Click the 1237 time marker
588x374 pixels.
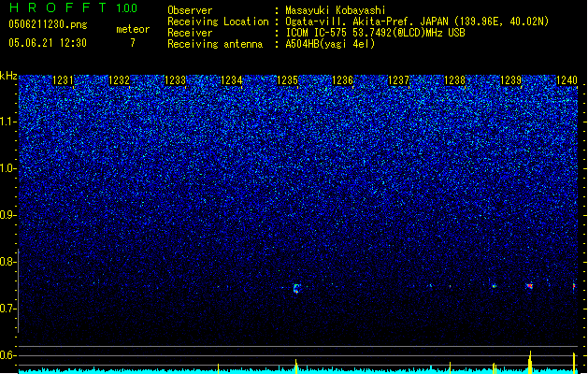(398, 80)
